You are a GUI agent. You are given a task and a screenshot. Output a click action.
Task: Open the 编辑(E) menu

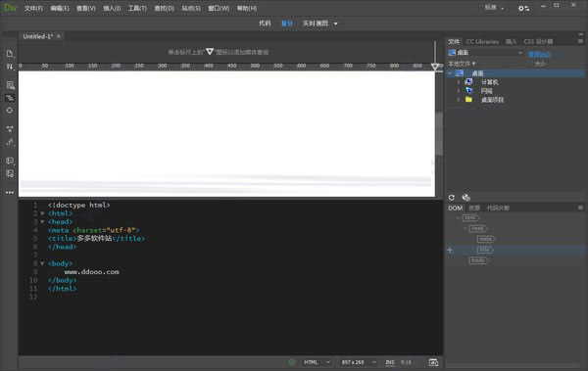point(60,8)
